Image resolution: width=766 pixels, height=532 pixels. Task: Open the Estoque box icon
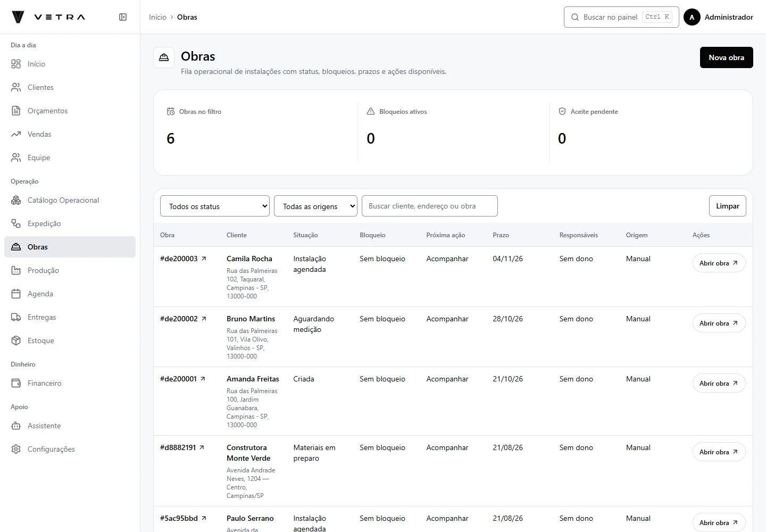tap(16, 340)
